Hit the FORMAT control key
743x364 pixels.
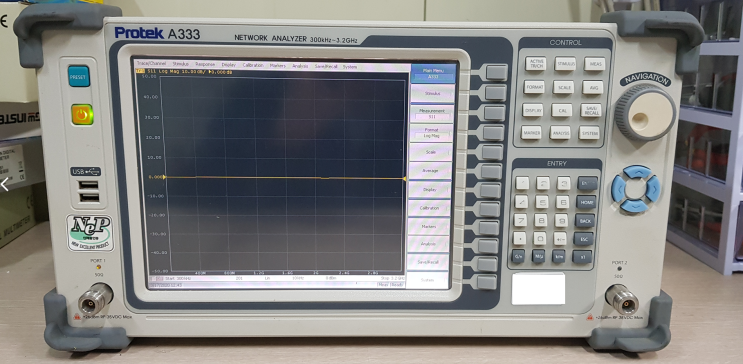click(535, 87)
